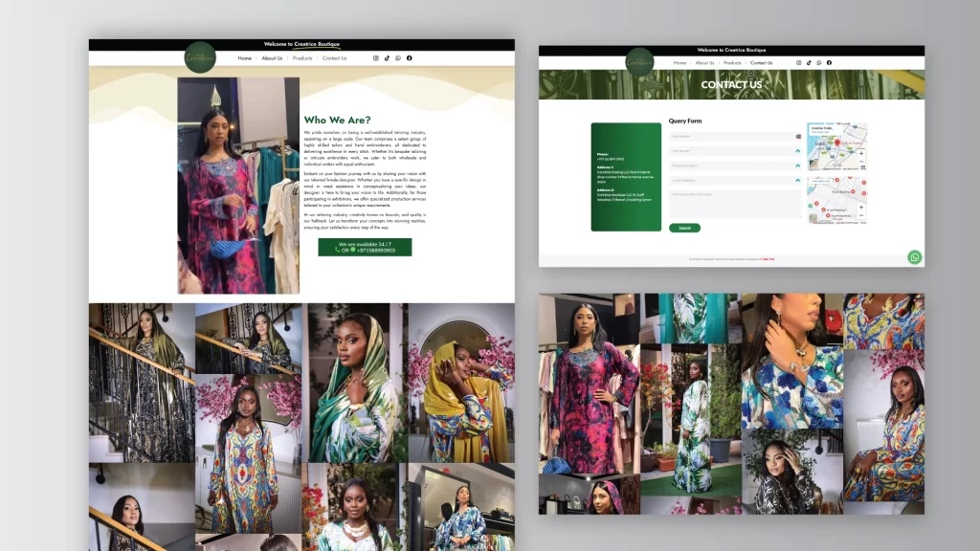Click the Email Address input field
The image size is (980, 551).
tap(734, 180)
